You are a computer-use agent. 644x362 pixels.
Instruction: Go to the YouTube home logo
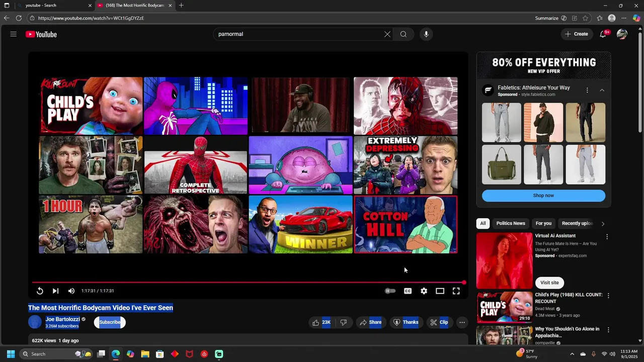point(41,34)
